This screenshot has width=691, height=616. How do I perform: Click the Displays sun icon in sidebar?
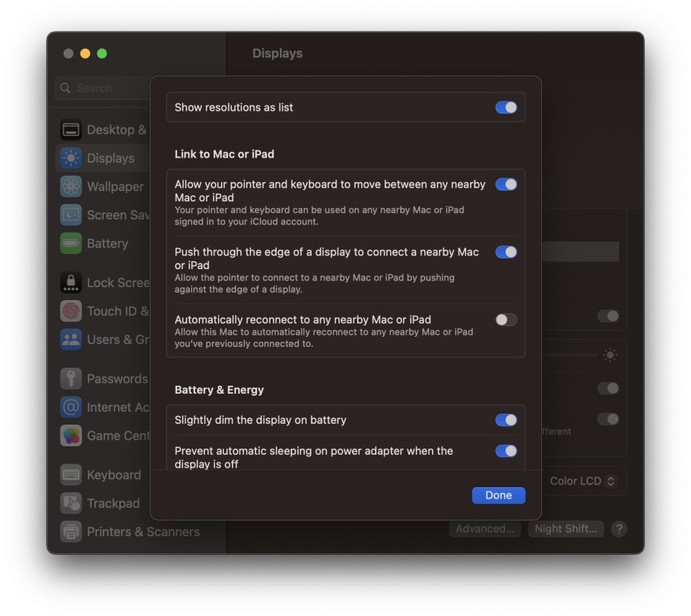[71, 158]
